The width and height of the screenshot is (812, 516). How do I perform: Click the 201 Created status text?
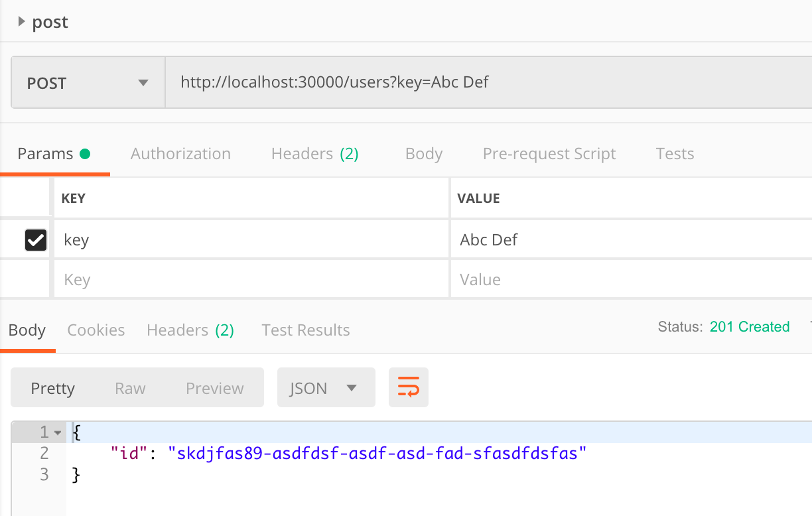pyautogui.click(x=750, y=326)
